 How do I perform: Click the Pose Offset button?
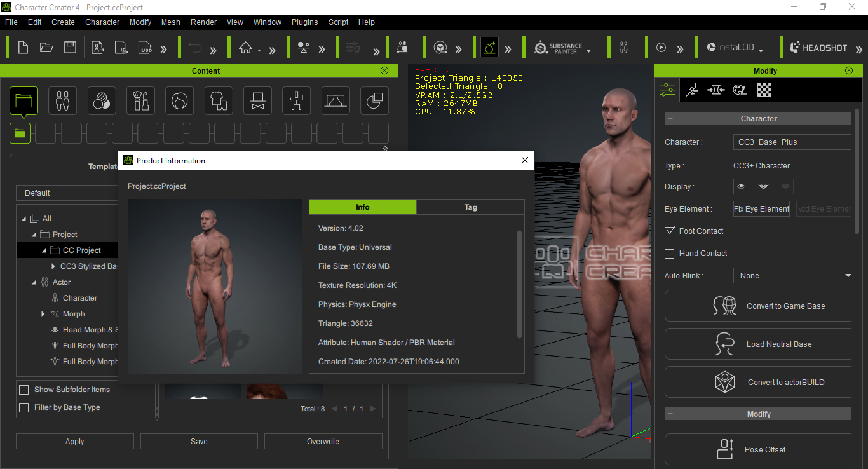pyautogui.click(x=758, y=449)
